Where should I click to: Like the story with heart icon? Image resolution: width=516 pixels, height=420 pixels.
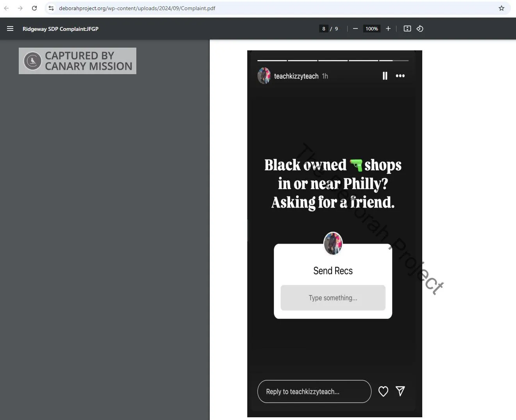(x=383, y=391)
